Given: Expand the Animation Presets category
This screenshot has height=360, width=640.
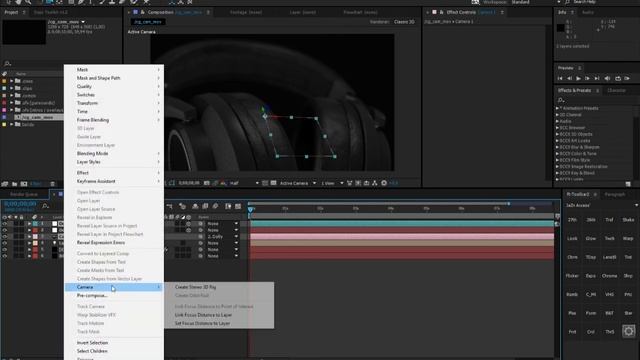Looking at the screenshot, I should (x=557, y=108).
